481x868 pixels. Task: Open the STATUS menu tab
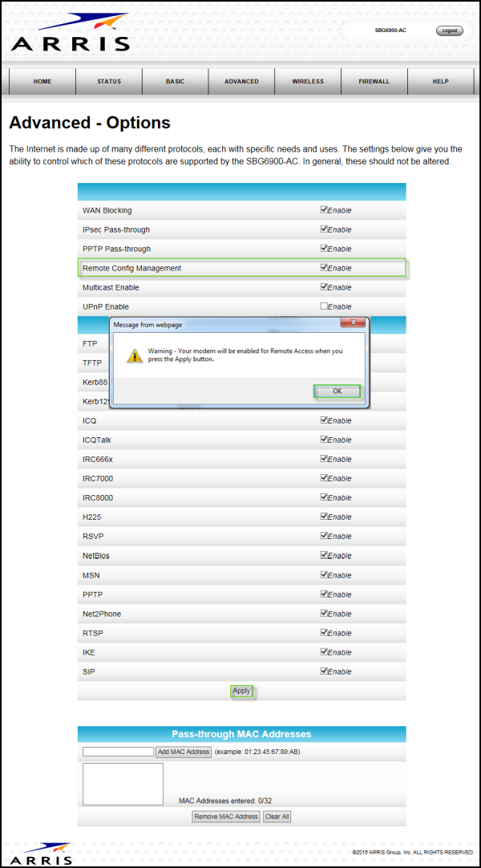click(x=109, y=81)
